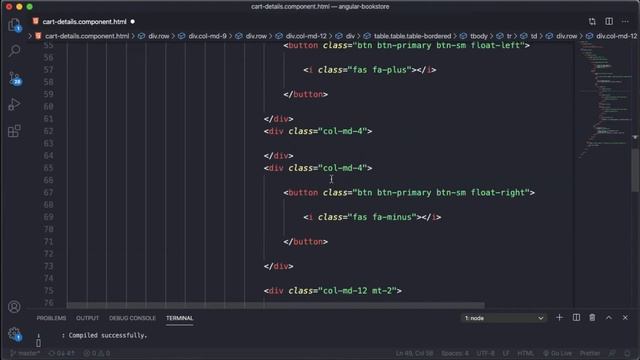640x360 pixels.
Task: Open the Manage gear icon
Action: click(14, 334)
